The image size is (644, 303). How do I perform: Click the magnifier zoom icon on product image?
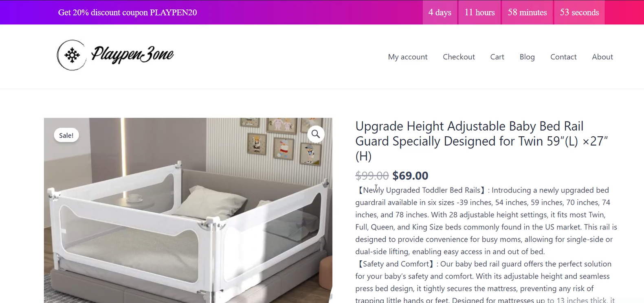[316, 134]
